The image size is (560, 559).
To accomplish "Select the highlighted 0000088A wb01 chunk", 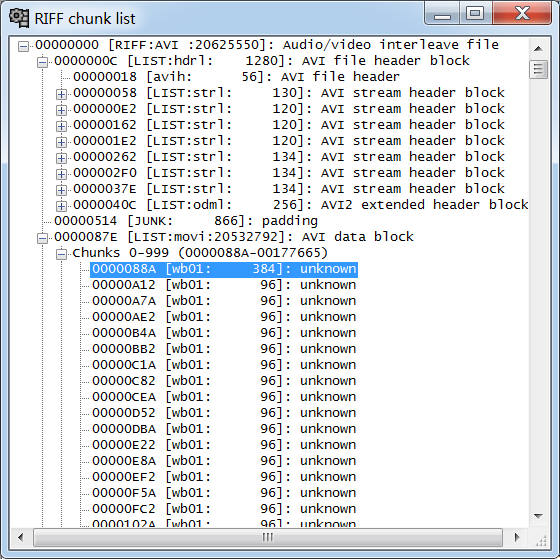I will tap(224, 269).
